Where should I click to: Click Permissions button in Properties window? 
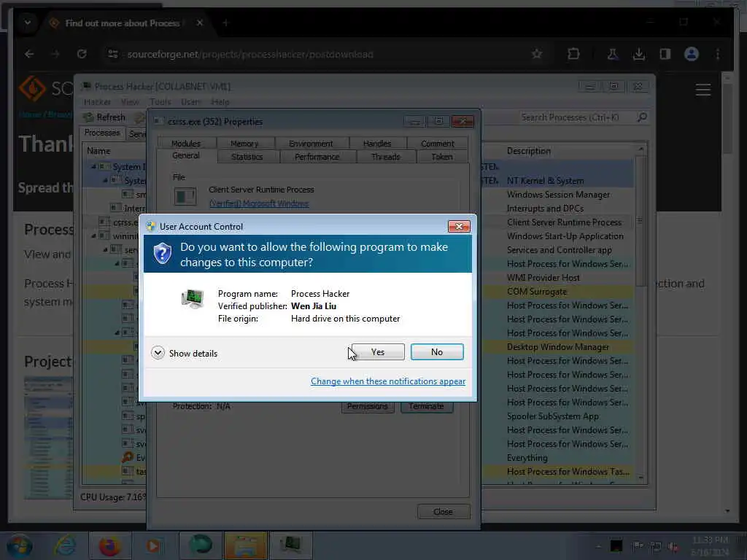click(x=368, y=406)
